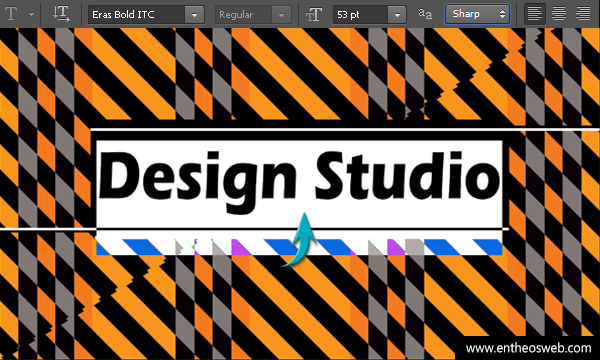Left align the text
600x360 pixels.
[535, 14]
